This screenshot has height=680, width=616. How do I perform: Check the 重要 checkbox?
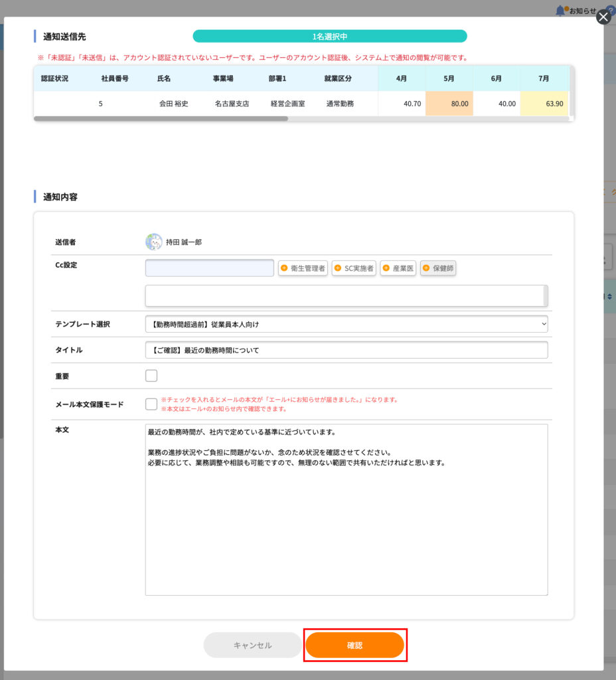click(151, 376)
